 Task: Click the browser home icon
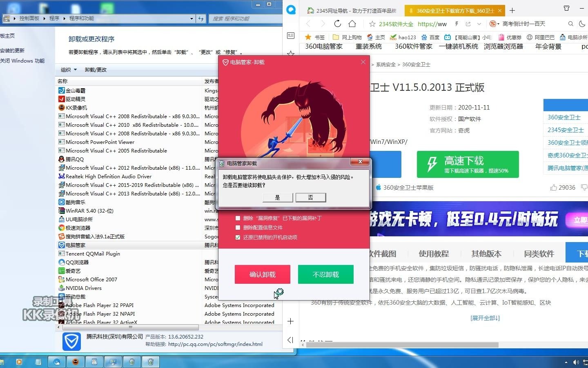pos(352,24)
